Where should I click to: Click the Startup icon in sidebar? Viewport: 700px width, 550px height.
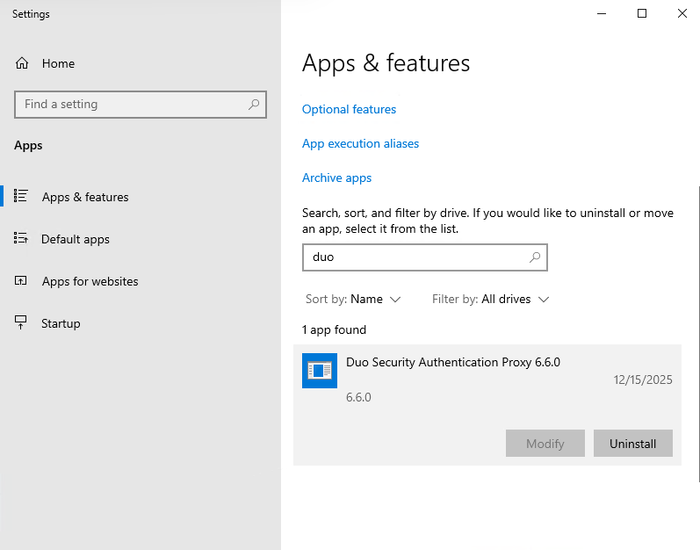point(21,323)
